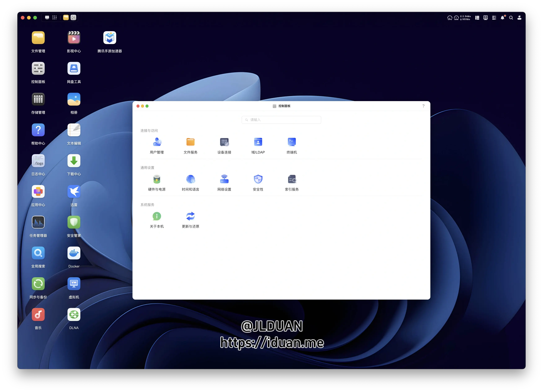The width and height of the screenshot is (543, 392).
Task: Open the 域/LDAP settings
Action: pos(258,142)
